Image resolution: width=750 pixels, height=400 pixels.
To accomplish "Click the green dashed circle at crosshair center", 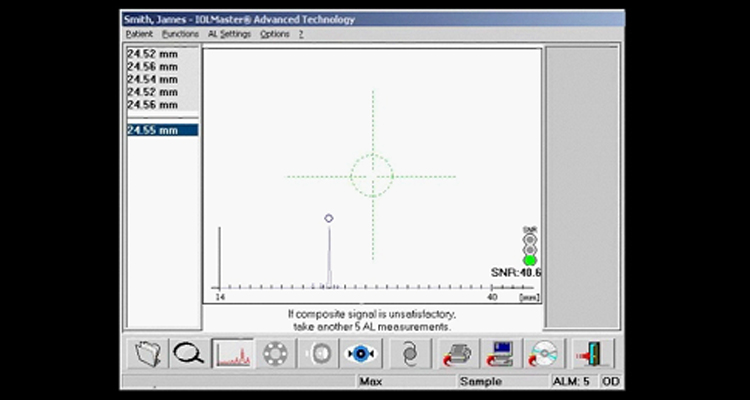I will (372, 176).
